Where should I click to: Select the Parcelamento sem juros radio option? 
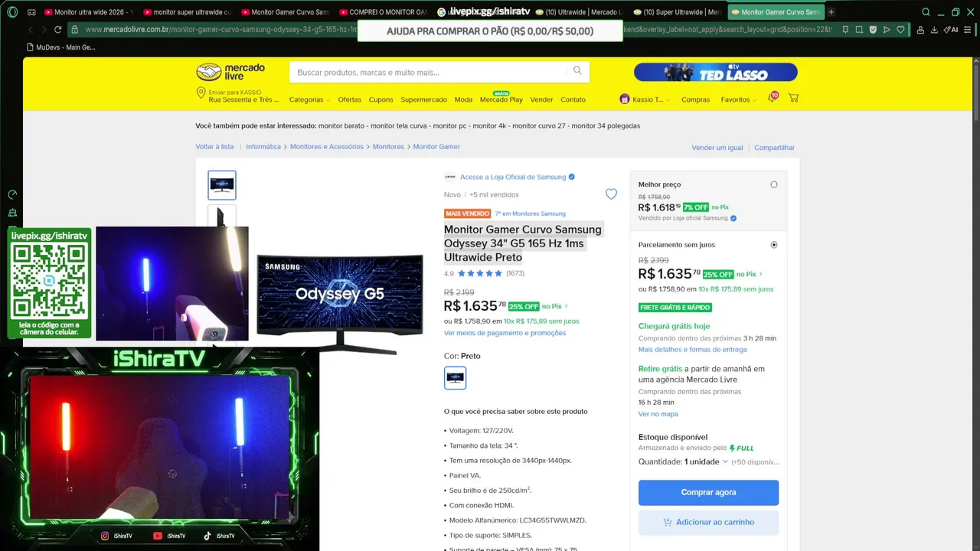point(774,245)
